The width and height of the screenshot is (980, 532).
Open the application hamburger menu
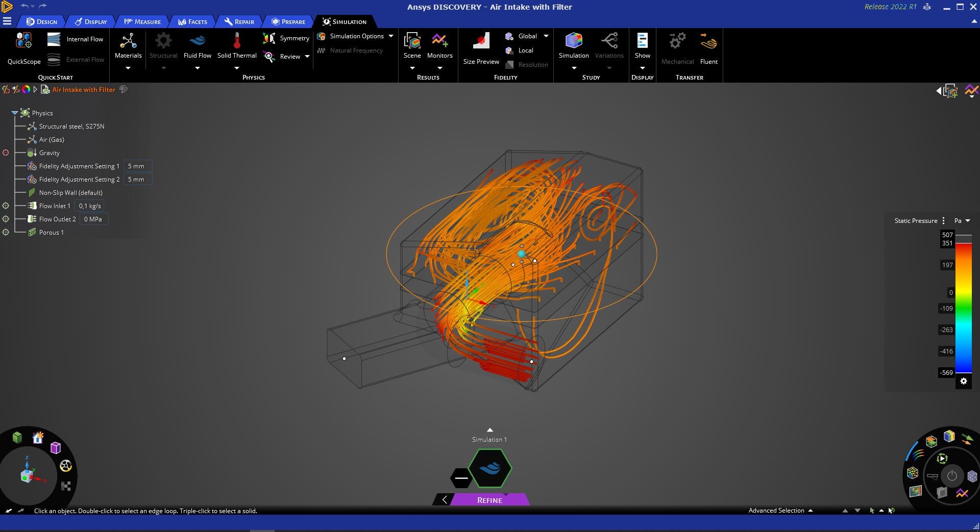[x=7, y=21]
